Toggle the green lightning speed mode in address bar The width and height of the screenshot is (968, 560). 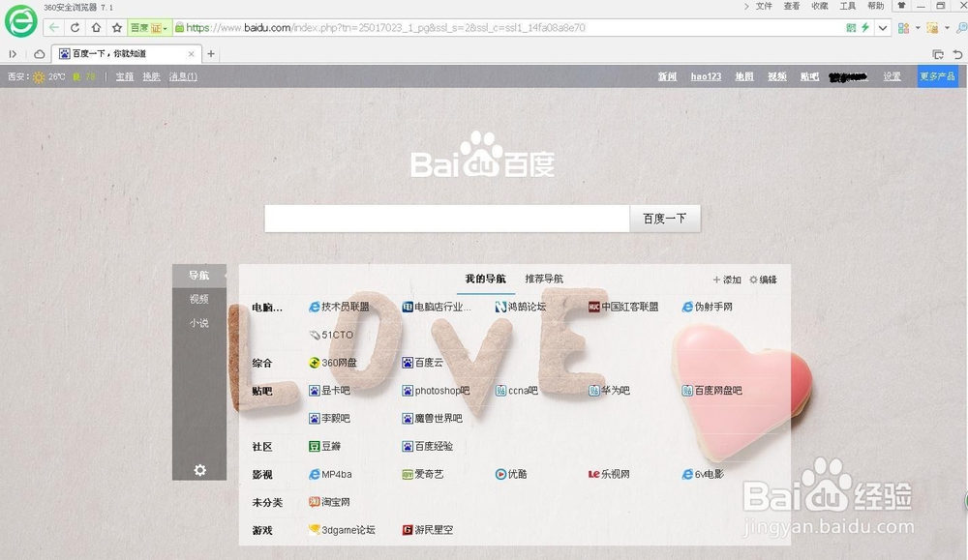coord(865,28)
